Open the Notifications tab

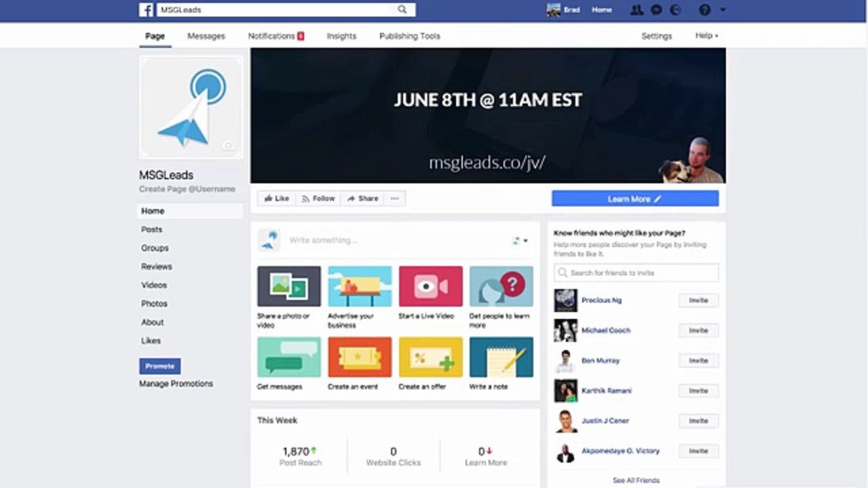pyautogui.click(x=275, y=36)
